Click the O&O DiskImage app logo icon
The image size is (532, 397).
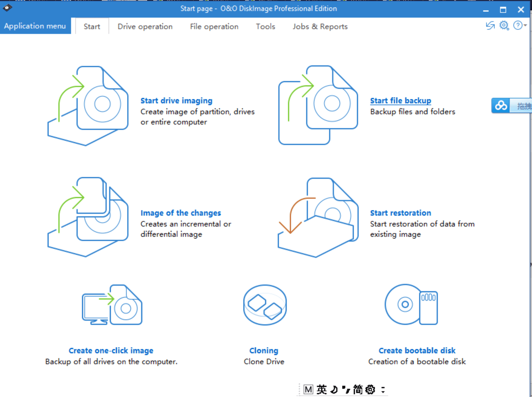pos(7,8)
